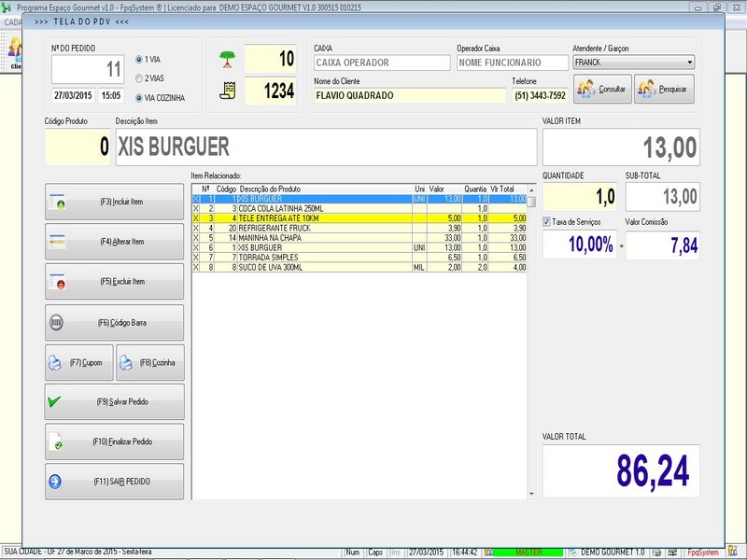The height and width of the screenshot is (560, 747).
Task: Click the FpqSystem label in status bar
Action: [x=703, y=553]
